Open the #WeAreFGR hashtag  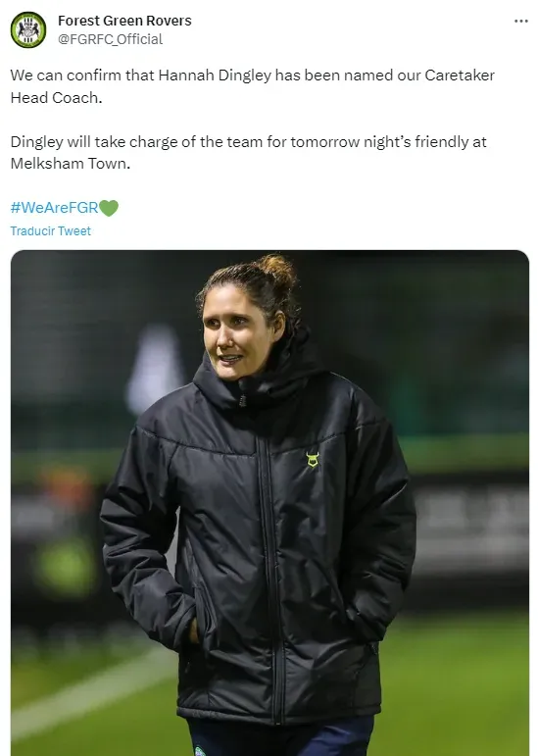point(55,208)
